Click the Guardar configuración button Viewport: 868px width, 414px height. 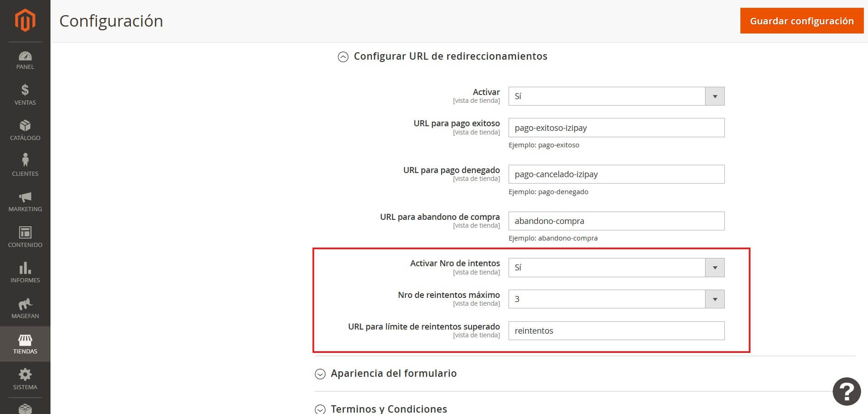click(x=801, y=21)
